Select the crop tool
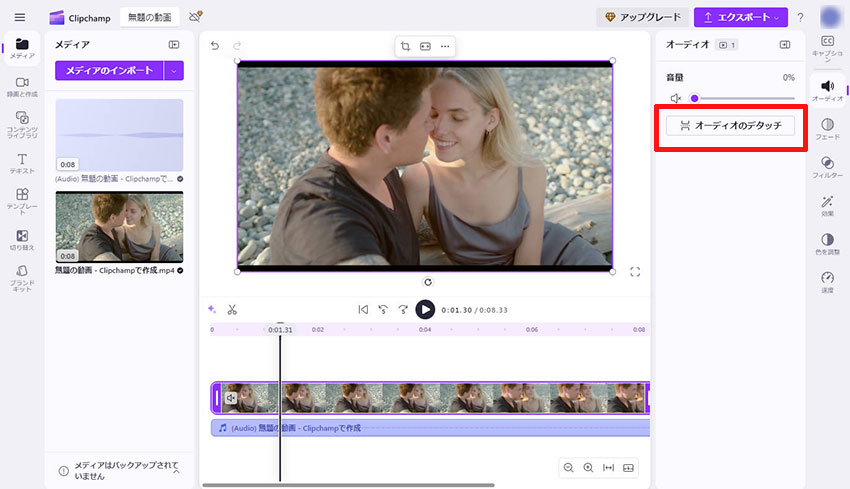Screen dimensions: 850x489 (x=405, y=46)
